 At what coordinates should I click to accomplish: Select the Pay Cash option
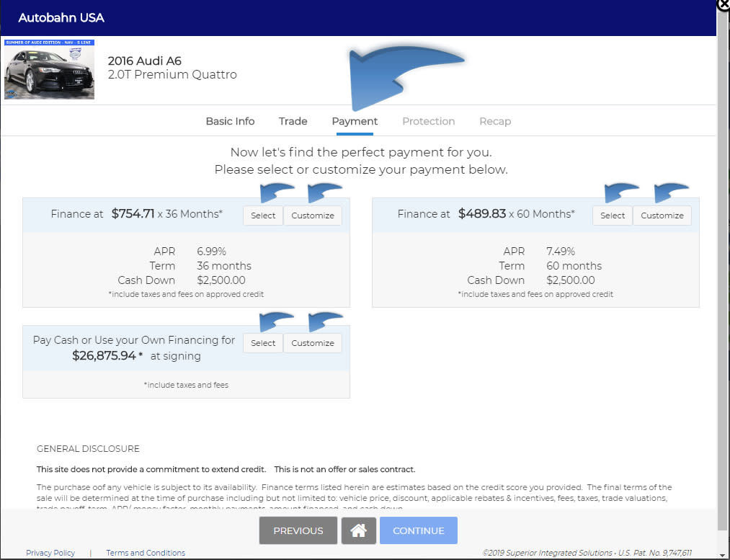pyautogui.click(x=263, y=343)
